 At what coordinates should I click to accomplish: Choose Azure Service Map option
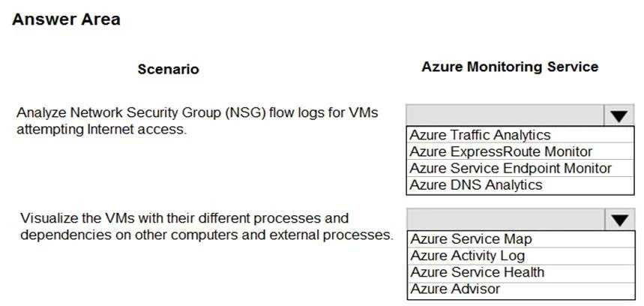[520, 239]
